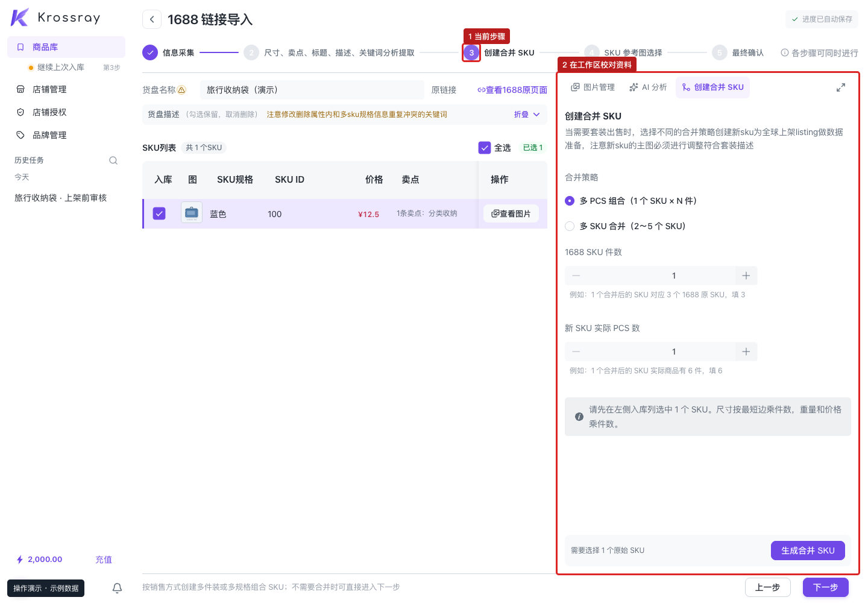Click the 已选 1 badge
The width and height of the screenshot is (868, 603).
coord(533,148)
